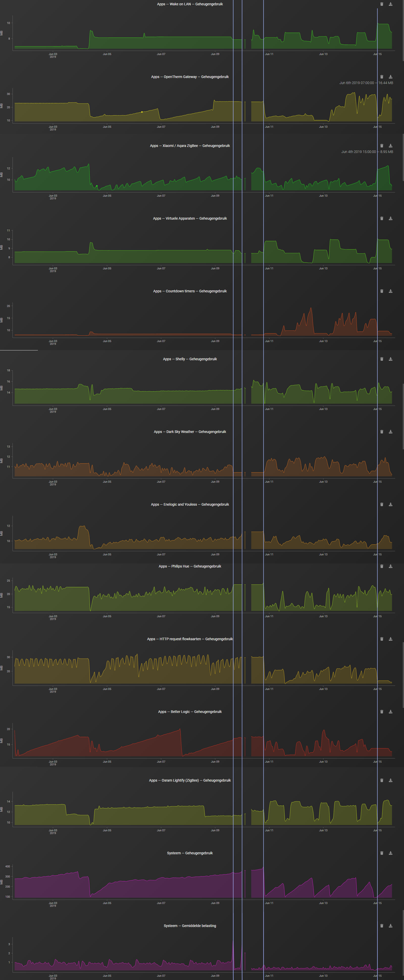Delete the Wake on LAN memory chart

point(382,4)
